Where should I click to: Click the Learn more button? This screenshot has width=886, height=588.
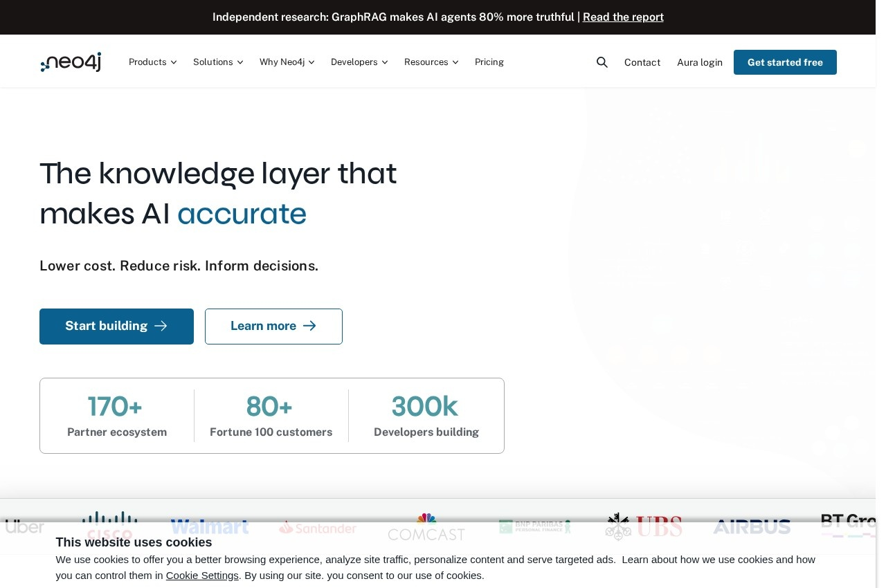[273, 327]
